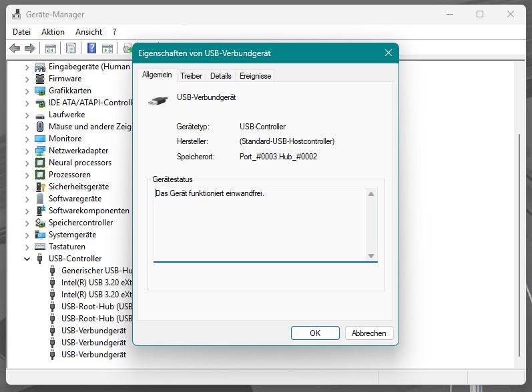
Task: Expand the Laufwerke tree node
Action: tap(27, 115)
